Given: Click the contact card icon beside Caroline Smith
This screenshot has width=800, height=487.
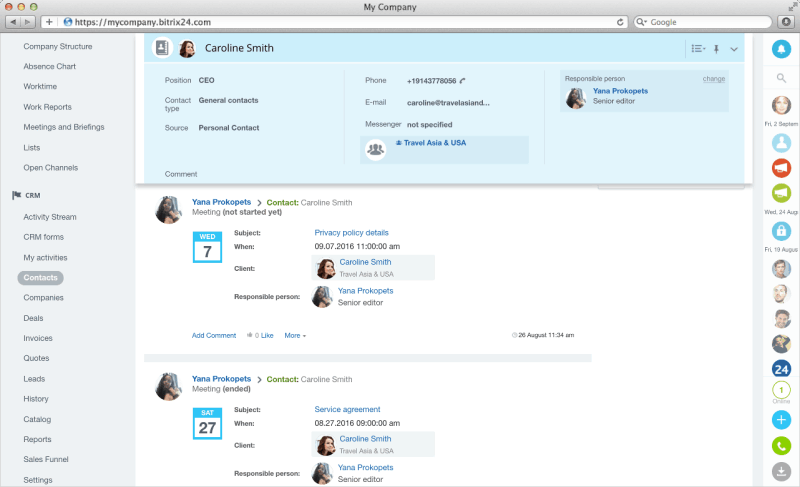Looking at the screenshot, I should click(x=162, y=48).
